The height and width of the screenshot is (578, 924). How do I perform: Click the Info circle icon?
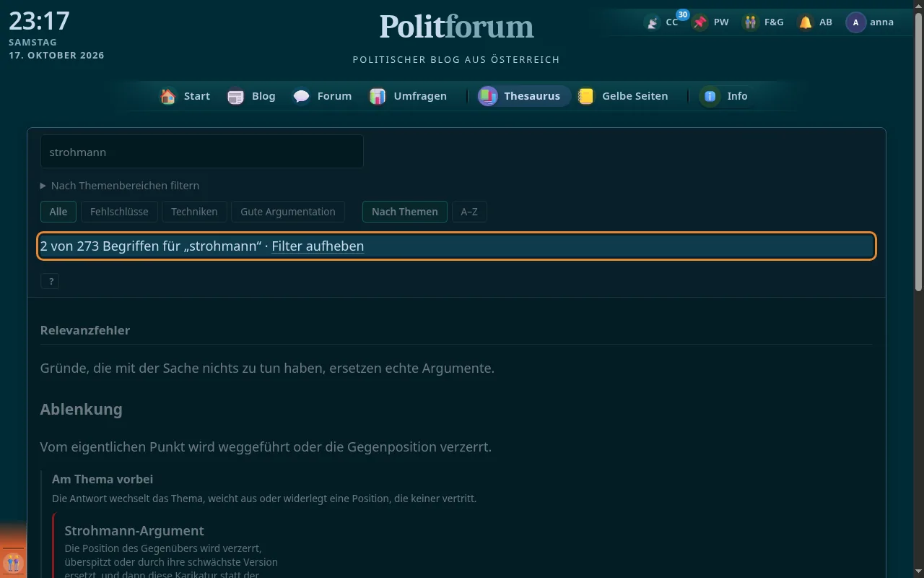(x=710, y=96)
